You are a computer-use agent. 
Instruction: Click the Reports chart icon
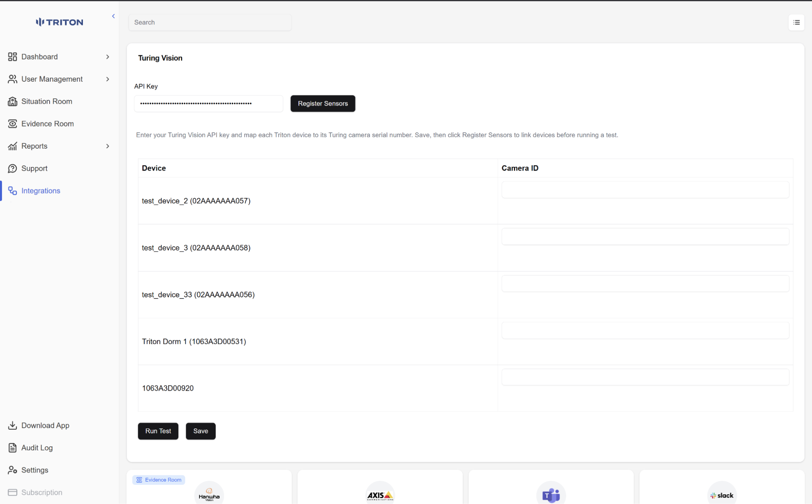(13, 146)
